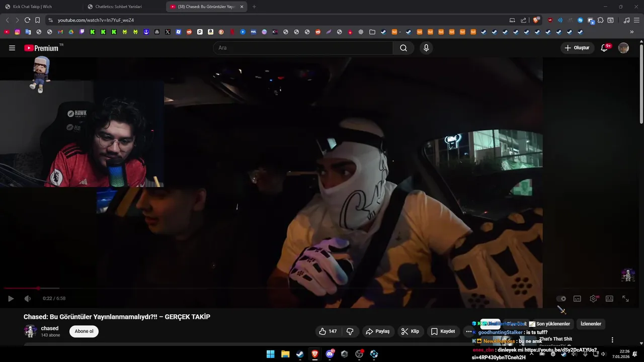
Task: Create a clip with Klip
Action: (410, 331)
